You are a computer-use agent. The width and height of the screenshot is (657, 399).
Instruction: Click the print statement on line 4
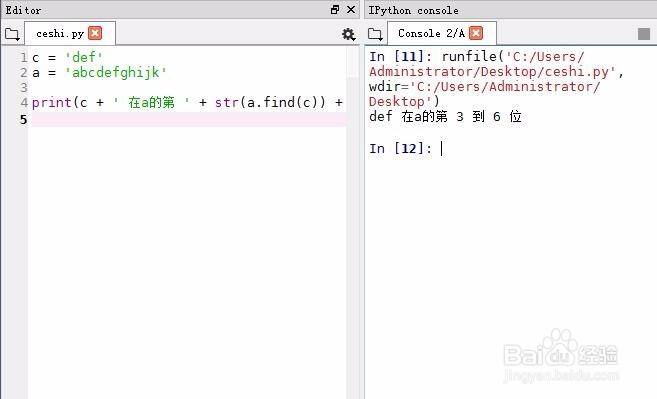[187, 103]
